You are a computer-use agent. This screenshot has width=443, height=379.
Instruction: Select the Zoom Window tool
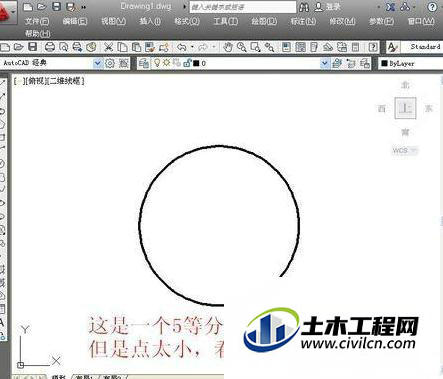pos(255,47)
